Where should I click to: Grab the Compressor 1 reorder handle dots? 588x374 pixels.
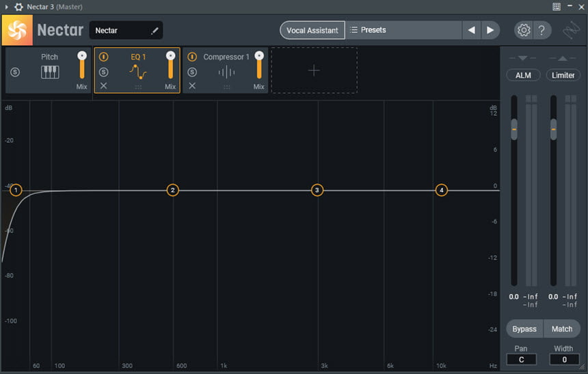point(226,87)
